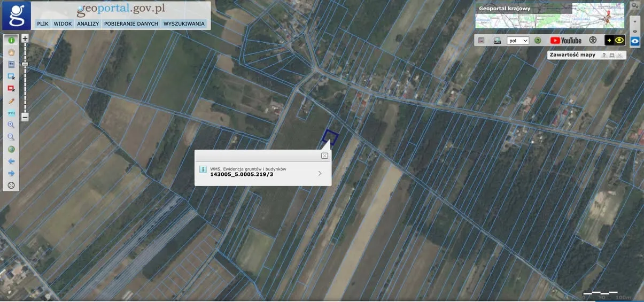Choose the red rectangle selection tool
The image size is (644, 302).
[x=11, y=88]
